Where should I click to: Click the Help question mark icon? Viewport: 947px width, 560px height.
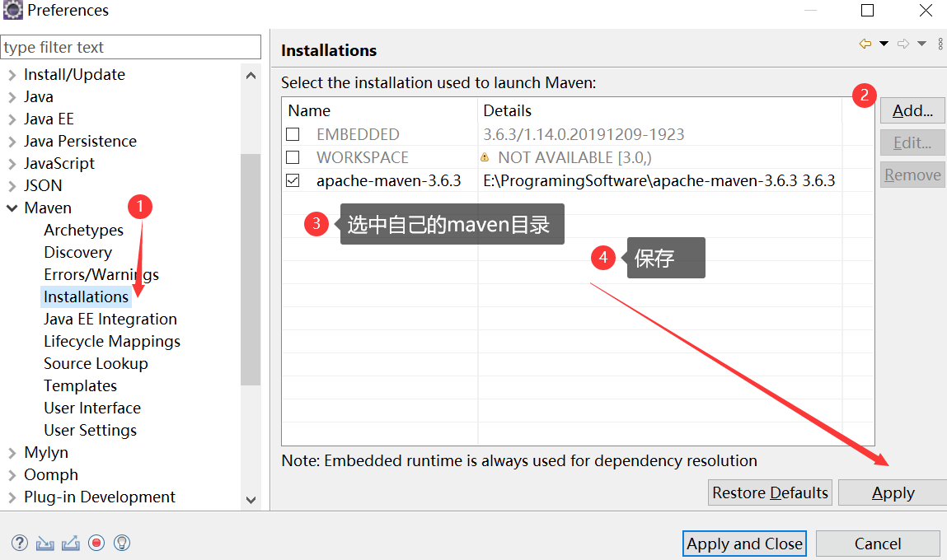[19, 543]
